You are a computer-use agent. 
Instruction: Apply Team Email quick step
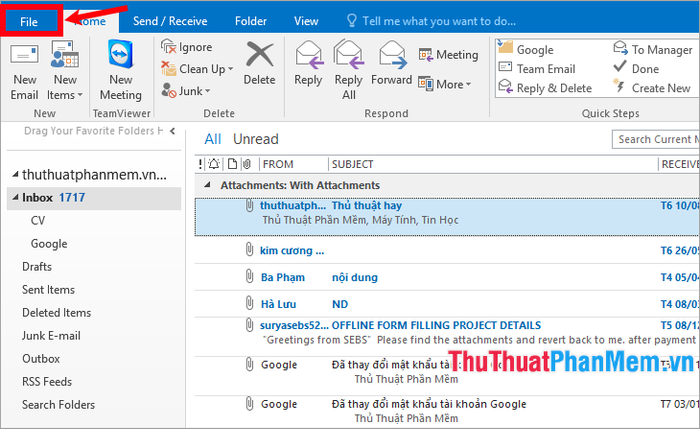pyautogui.click(x=537, y=69)
